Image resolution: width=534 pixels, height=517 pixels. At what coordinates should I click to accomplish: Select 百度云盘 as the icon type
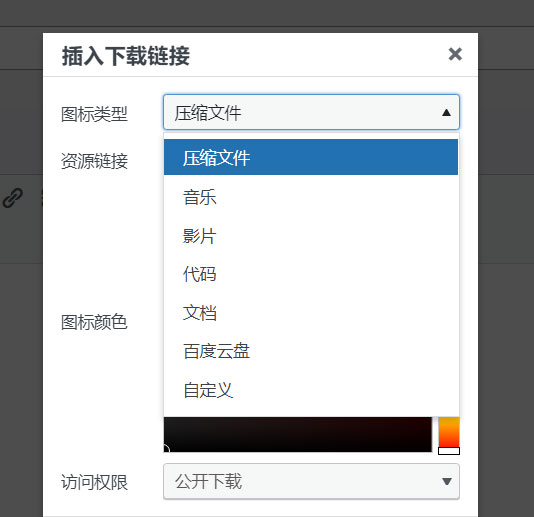coord(311,351)
